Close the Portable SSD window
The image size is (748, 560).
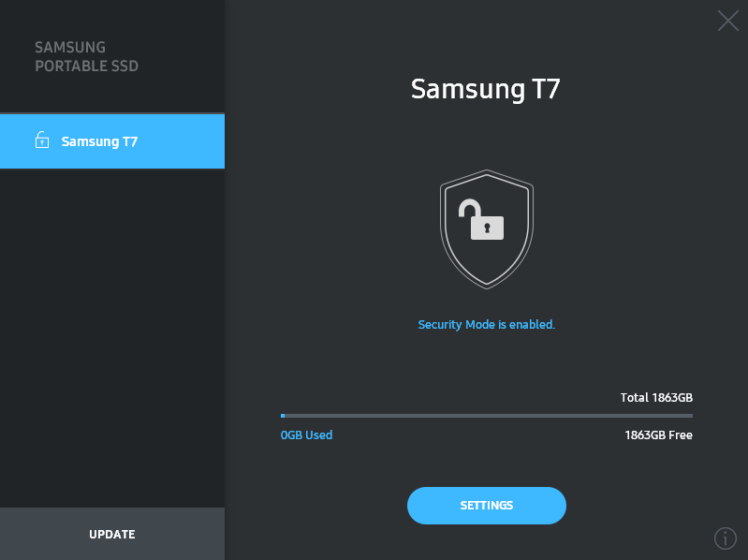click(x=727, y=21)
